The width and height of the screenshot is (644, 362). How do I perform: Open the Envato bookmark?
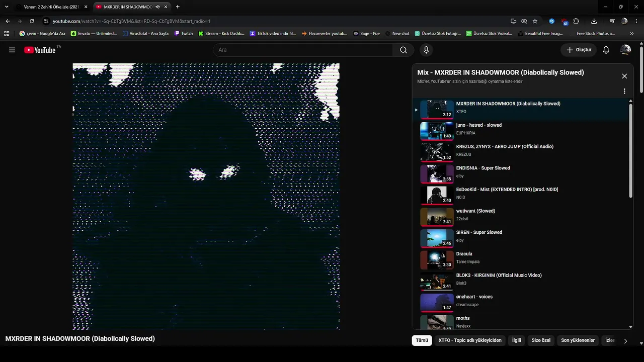pyautogui.click(x=94, y=34)
